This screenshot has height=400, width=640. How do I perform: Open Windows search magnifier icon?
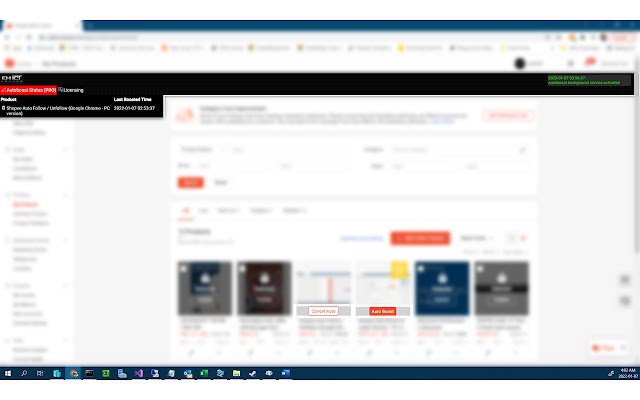click(24, 373)
